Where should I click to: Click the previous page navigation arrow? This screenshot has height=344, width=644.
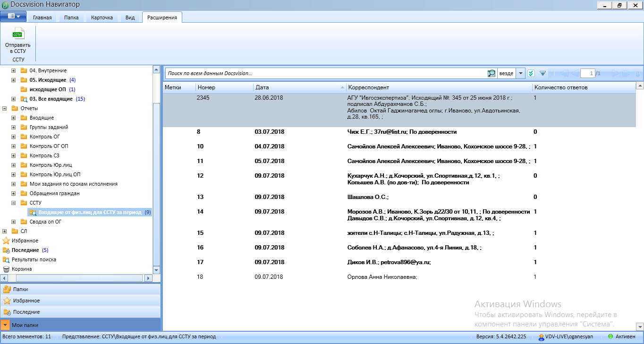pos(574,73)
